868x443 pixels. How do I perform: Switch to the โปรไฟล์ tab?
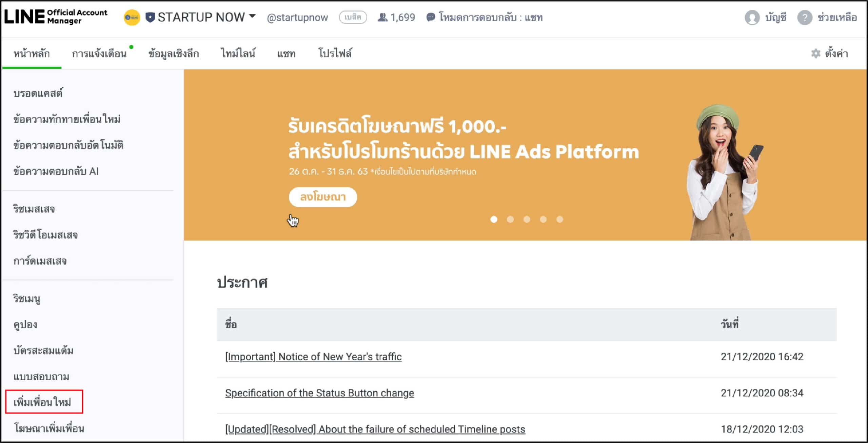click(x=335, y=53)
